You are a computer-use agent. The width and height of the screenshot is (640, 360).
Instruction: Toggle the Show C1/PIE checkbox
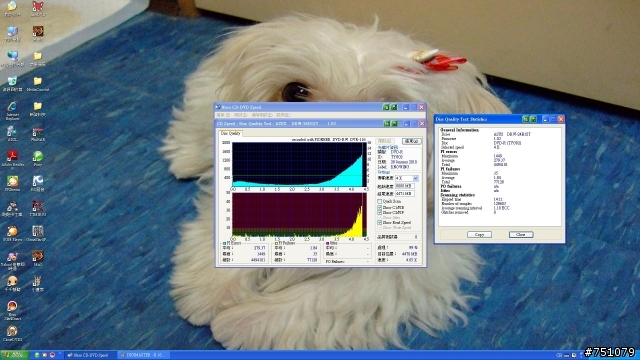pyautogui.click(x=380, y=208)
